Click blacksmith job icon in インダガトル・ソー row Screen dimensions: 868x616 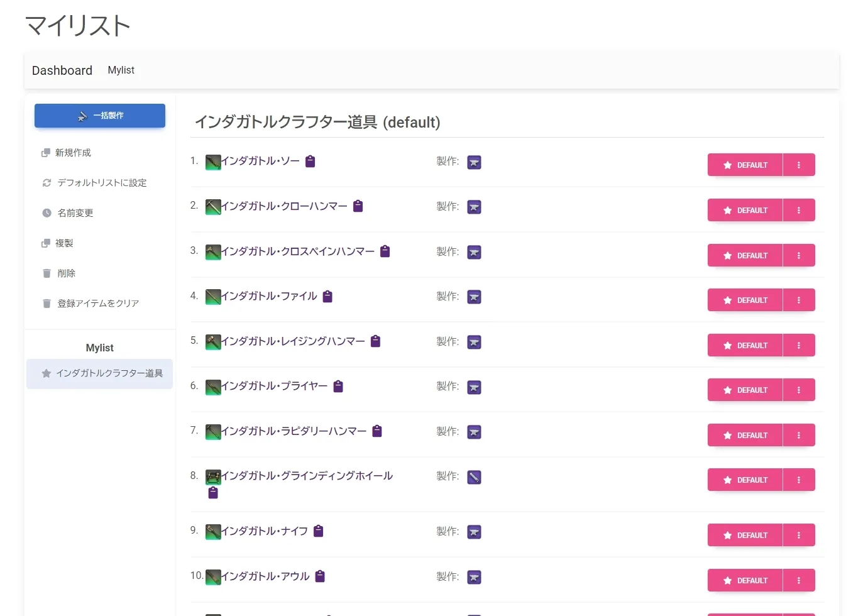click(x=475, y=163)
